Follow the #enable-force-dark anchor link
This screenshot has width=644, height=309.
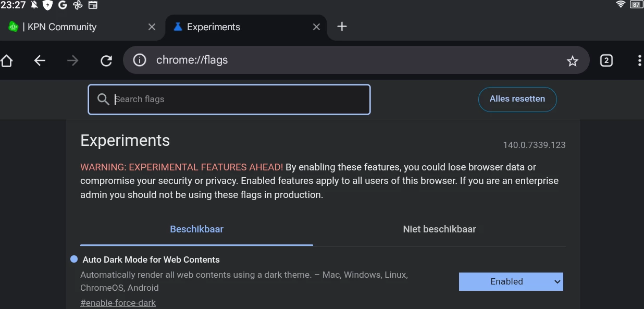click(x=118, y=303)
